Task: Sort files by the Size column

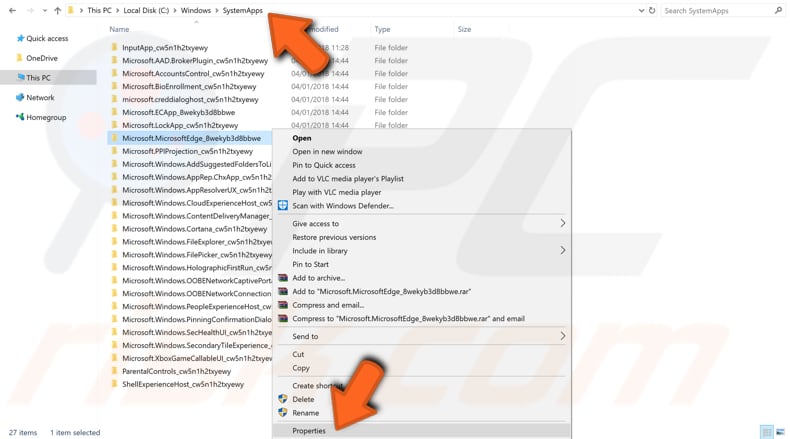Action: [465, 29]
